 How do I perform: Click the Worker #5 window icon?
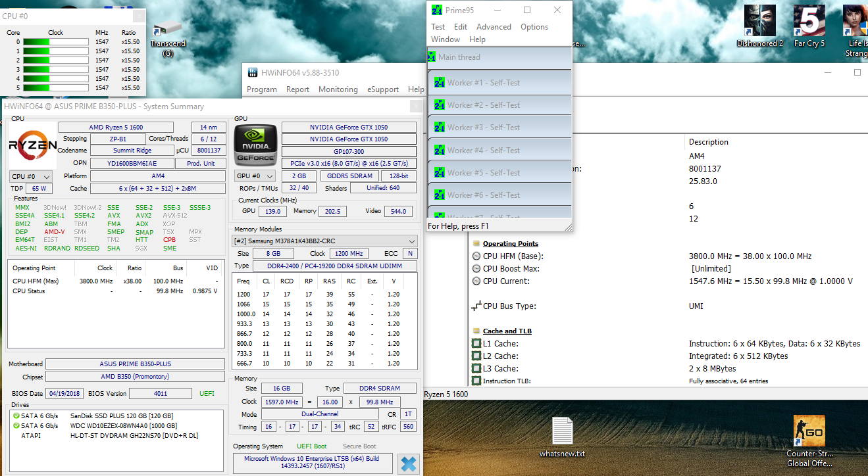point(441,173)
